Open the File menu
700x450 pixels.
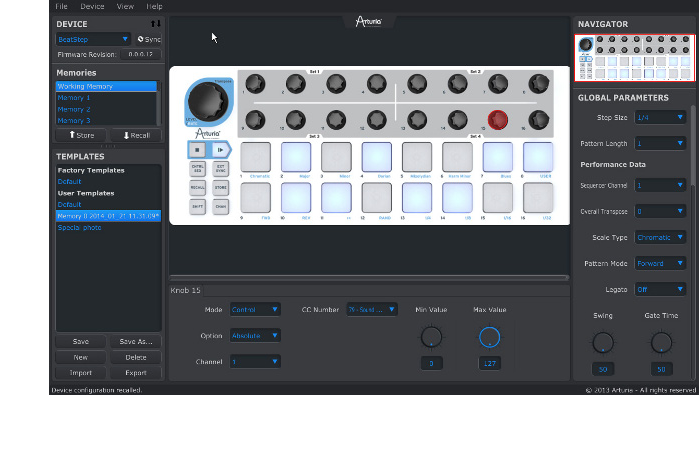pyautogui.click(x=62, y=6)
